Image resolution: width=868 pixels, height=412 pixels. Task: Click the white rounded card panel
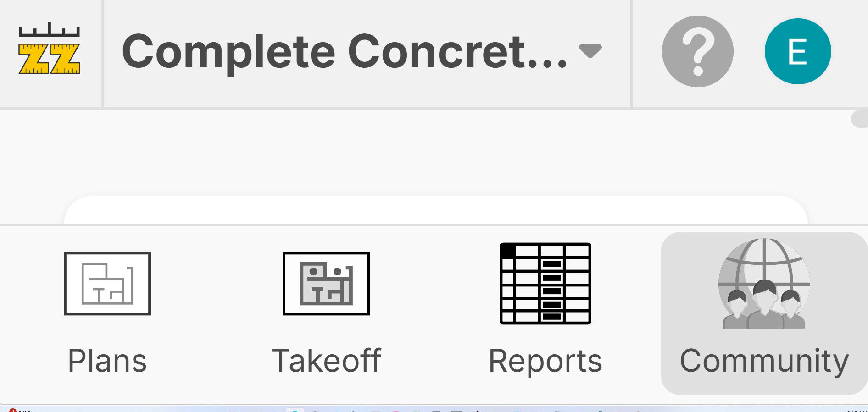436,211
